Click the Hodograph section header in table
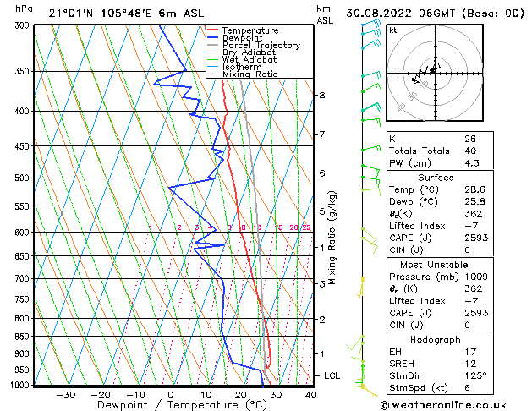The image size is (532, 411). click(436, 340)
